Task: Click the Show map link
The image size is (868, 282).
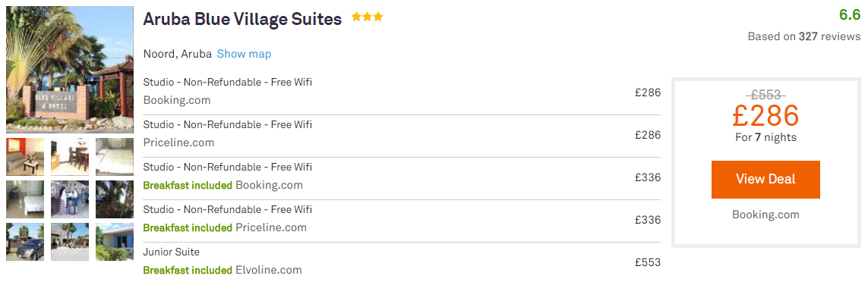Action: pos(244,54)
